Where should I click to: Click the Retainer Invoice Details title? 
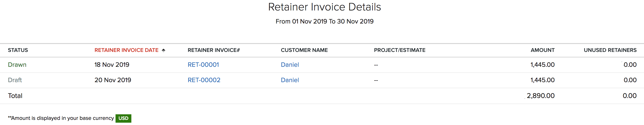click(x=324, y=7)
